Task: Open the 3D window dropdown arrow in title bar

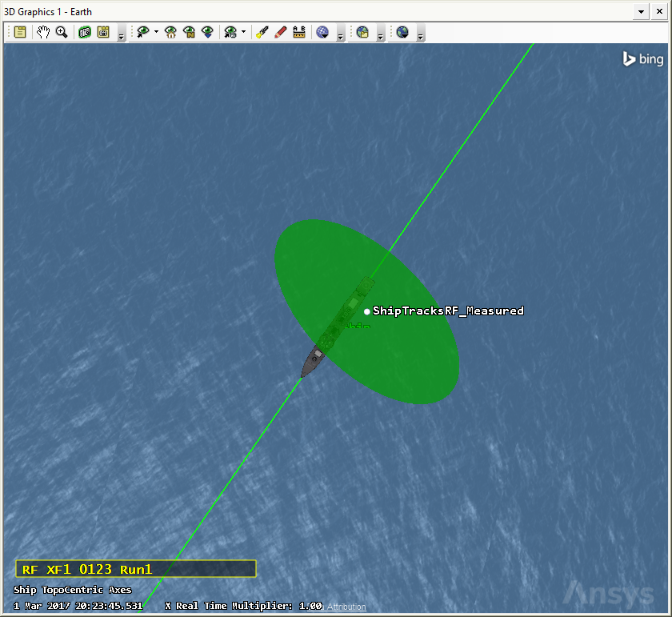Action: [x=641, y=11]
